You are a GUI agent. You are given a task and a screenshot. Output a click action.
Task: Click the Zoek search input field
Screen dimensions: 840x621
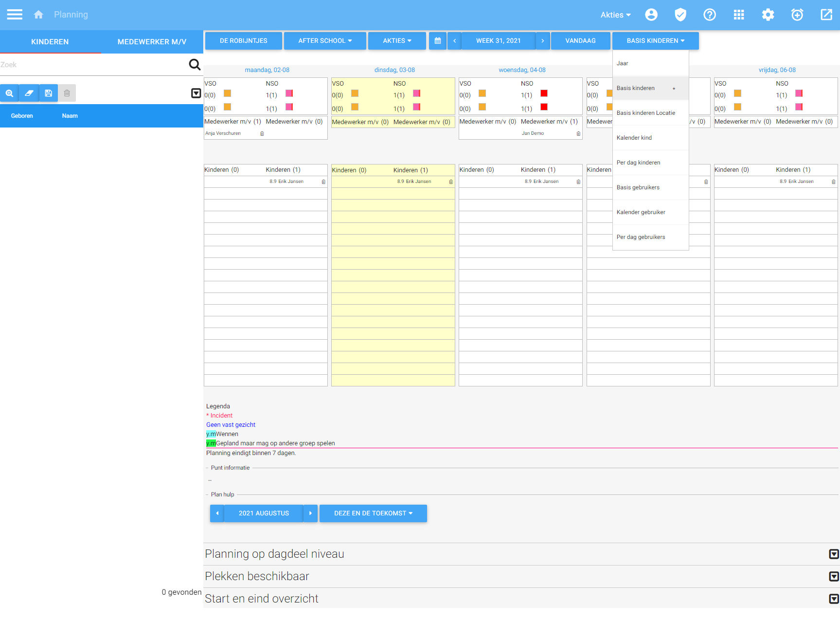tap(92, 65)
